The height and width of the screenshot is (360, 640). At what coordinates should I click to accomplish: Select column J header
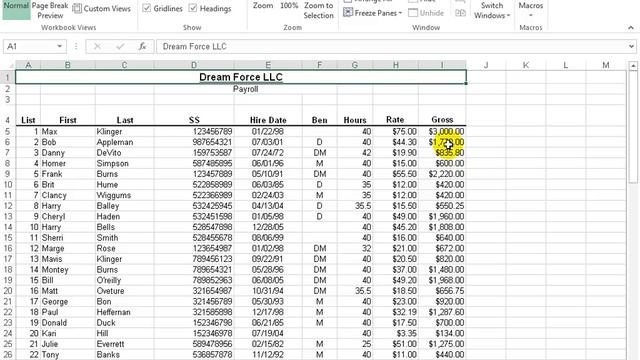coord(486,65)
